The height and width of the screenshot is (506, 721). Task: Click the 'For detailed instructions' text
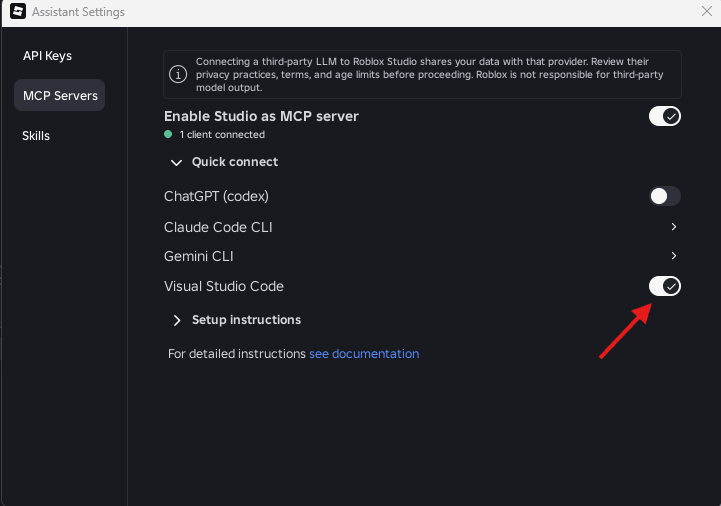click(x=237, y=354)
